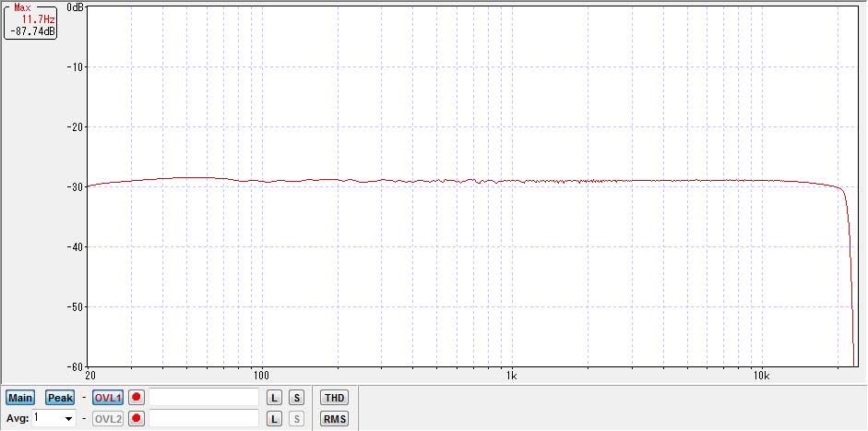Click the red record icon for OVL1
This screenshot has height=431, width=868.
(x=137, y=398)
